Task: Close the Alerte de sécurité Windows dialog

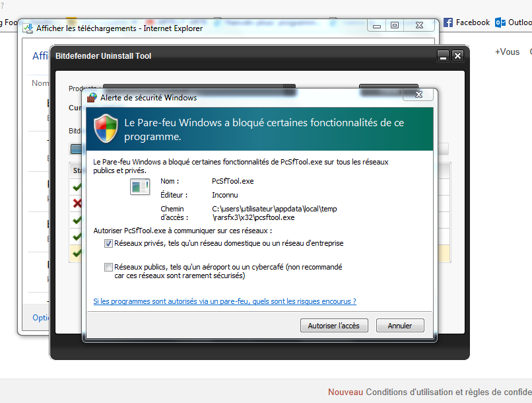Action: [x=418, y=94]
